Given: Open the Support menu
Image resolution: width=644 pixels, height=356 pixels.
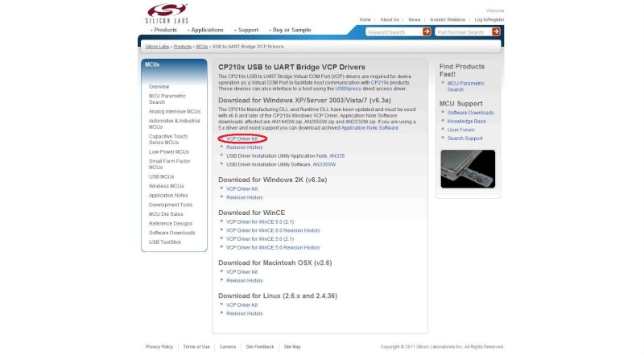Looking at the screenshot, I should coord(248,30).
